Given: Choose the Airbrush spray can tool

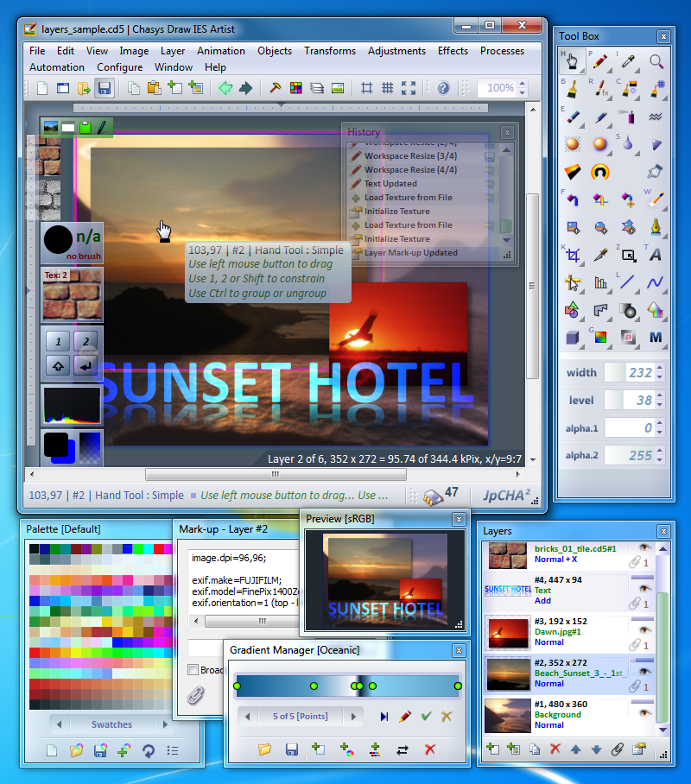Looking at the screenshot, I should point(627,117).
